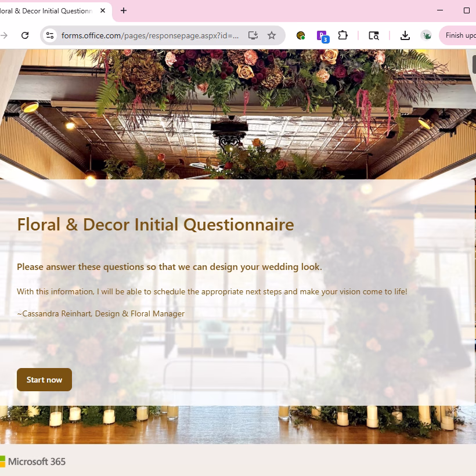Open the Downloads icon in toolbar

click(x=405, y=35)
